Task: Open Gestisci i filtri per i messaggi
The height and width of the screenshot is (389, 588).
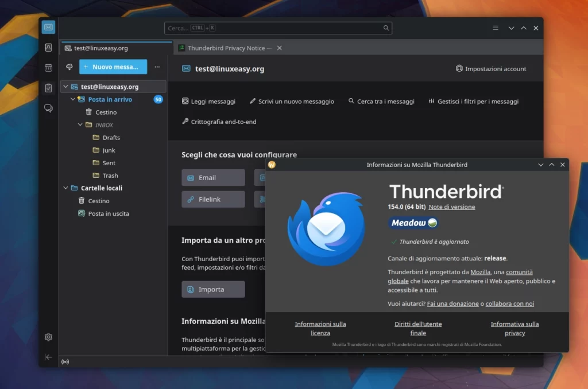Action: click(x=474, y=101)
